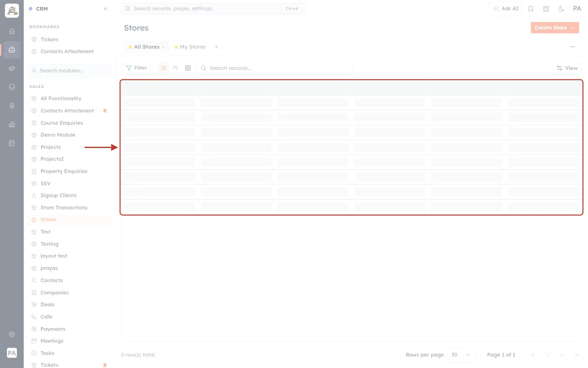Switch to grid table view layout
The image size is (588, 368).
[188, 68]
